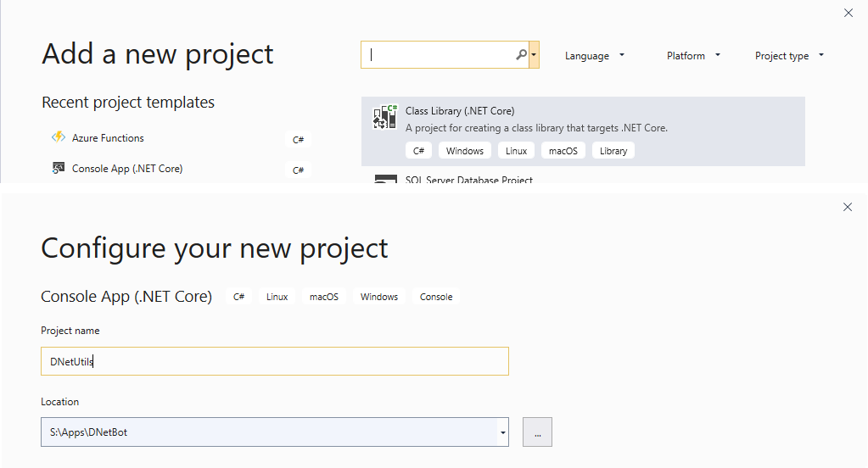Click the Azure Functions lightning icon
This screenshot has height=468, width=868.
(x=59, y=137)
